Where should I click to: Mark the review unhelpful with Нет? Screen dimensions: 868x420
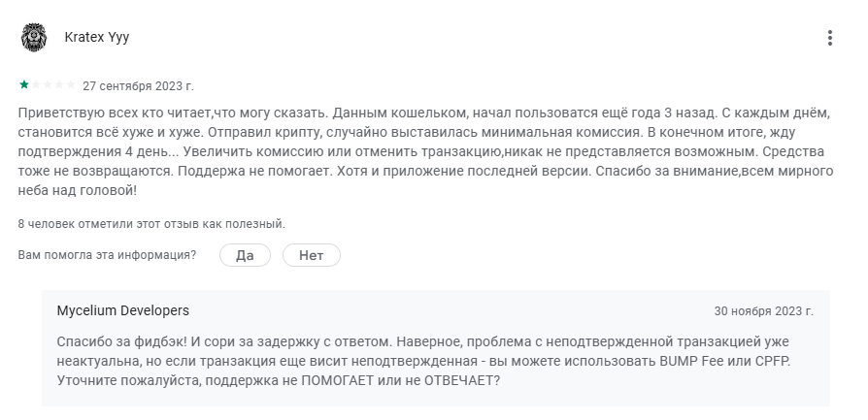pyautogui.click(x=311, y=255)
